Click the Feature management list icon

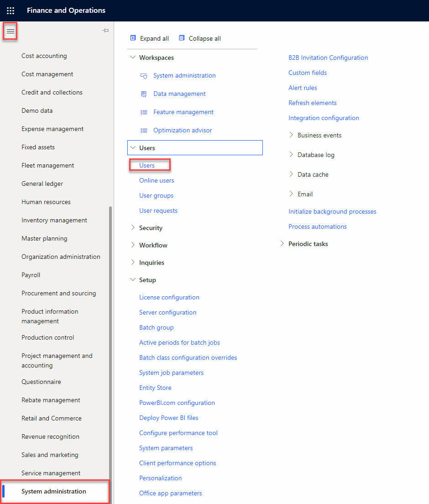(144, 112)
